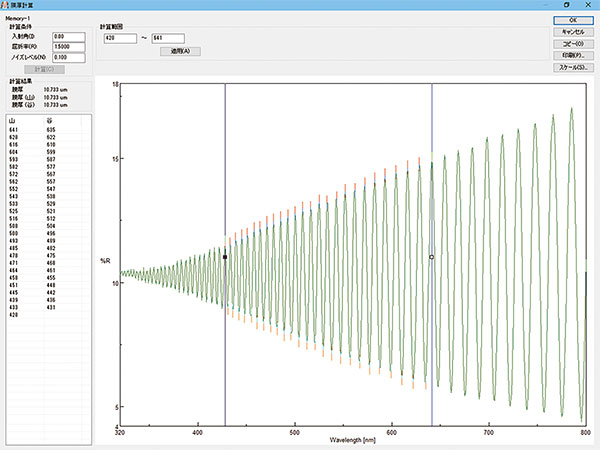Select valley value 521 in the list
This screenshot has width=600, height=450.
pos(51,211)
